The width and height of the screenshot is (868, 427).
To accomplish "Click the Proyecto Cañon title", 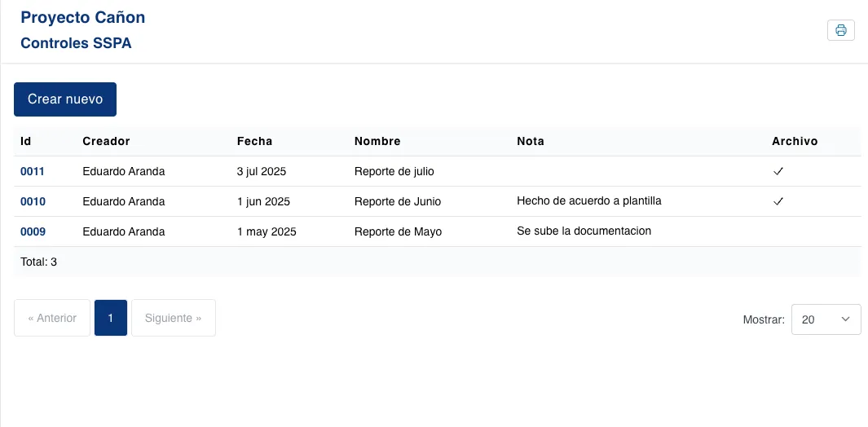I will click(82, 17).
